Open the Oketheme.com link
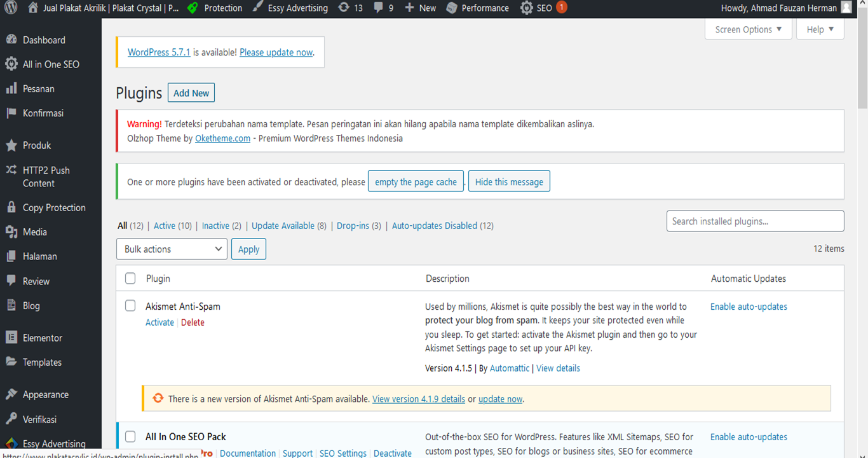The height and width of the screenshot is (458, 868). coord(222,138)
